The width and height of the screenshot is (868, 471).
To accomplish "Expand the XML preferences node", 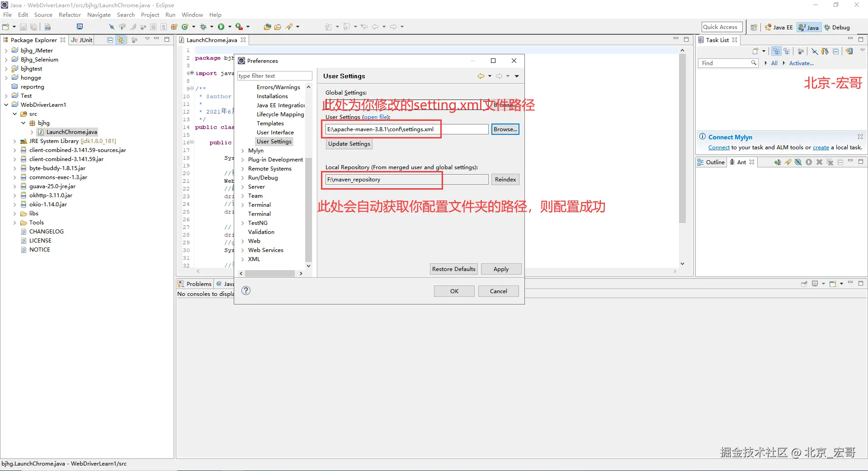I will click(243, 259).
